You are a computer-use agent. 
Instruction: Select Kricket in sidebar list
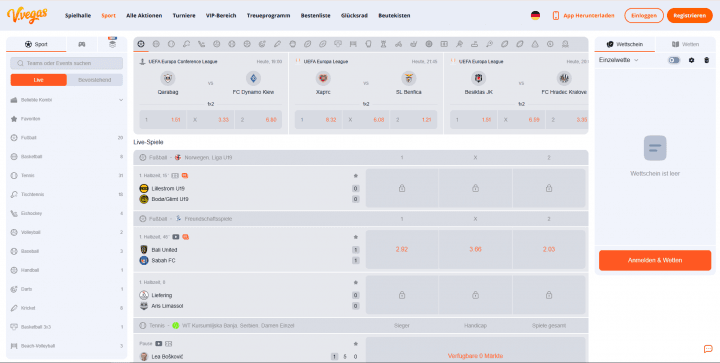(67, 308)
